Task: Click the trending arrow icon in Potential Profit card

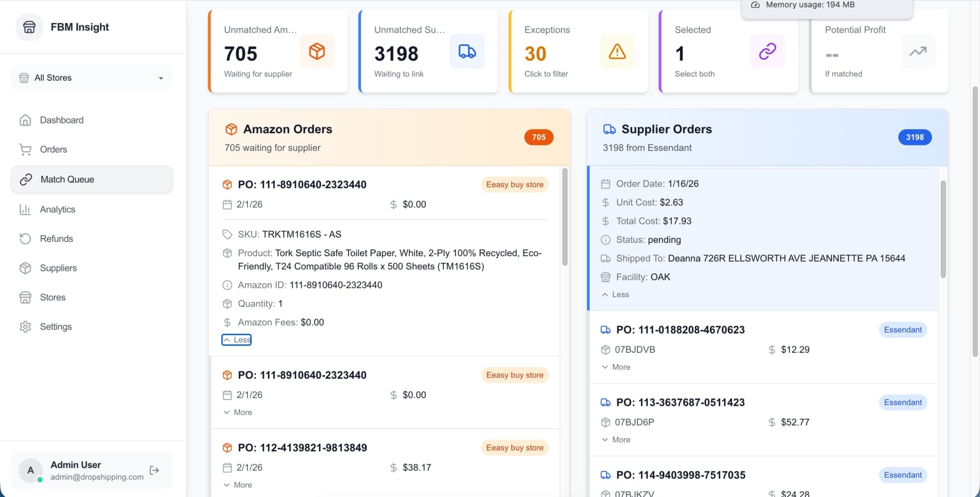Action: (x=918, y=52)
